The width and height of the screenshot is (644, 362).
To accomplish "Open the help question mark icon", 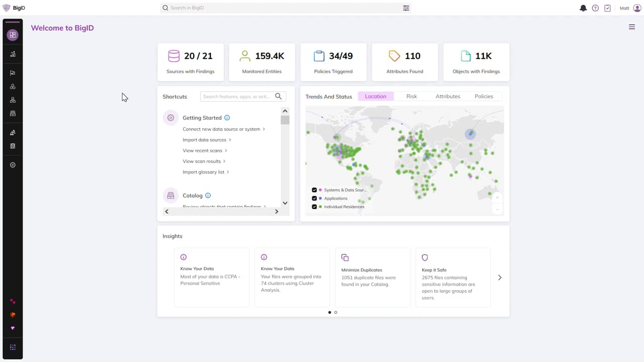I will click(595, 8).
